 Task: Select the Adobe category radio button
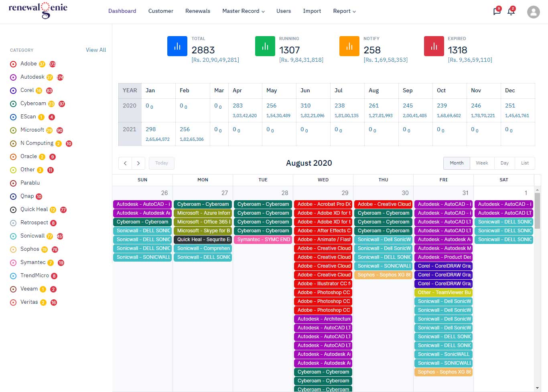tap(13, 64)
